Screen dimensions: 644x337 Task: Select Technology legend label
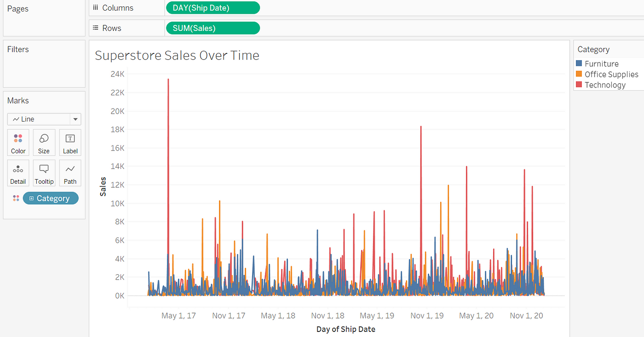pyautogui.click(x=605, y=85)
